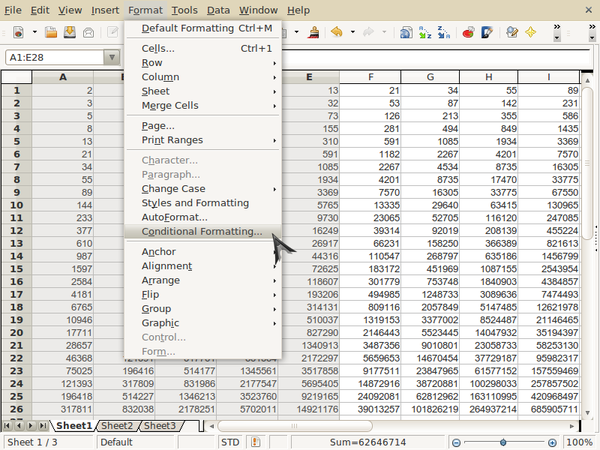Screen dimensions: 600x450
Task: Expand the Arrange submenu
Action: 203,280
